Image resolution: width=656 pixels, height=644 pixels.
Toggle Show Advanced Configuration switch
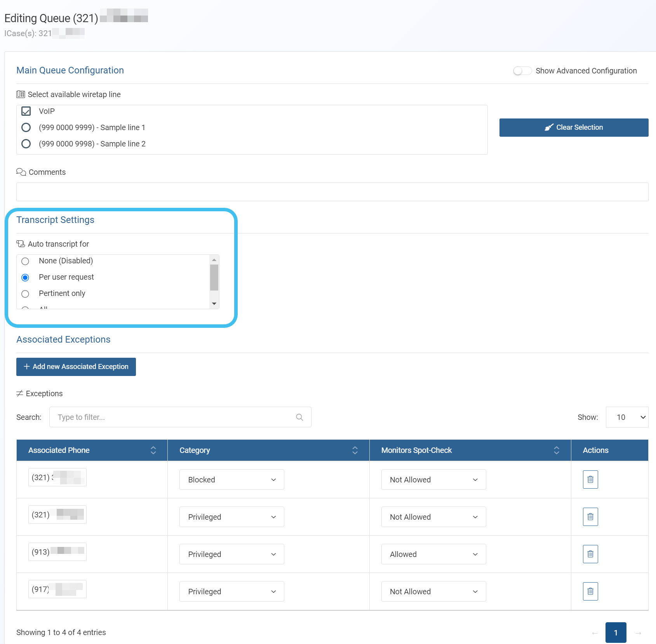(x=522, y=71)
